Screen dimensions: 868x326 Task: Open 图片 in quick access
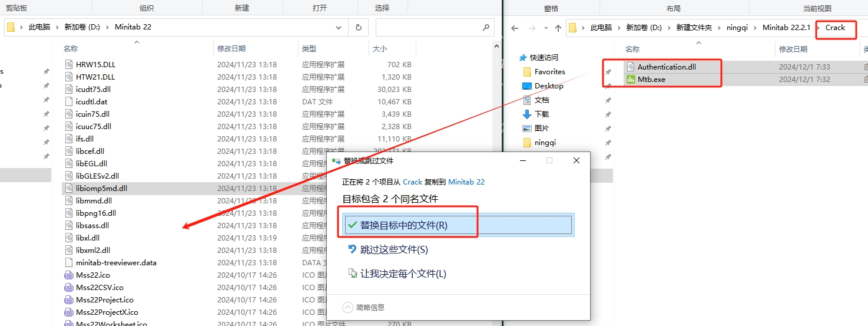(542, 129)
